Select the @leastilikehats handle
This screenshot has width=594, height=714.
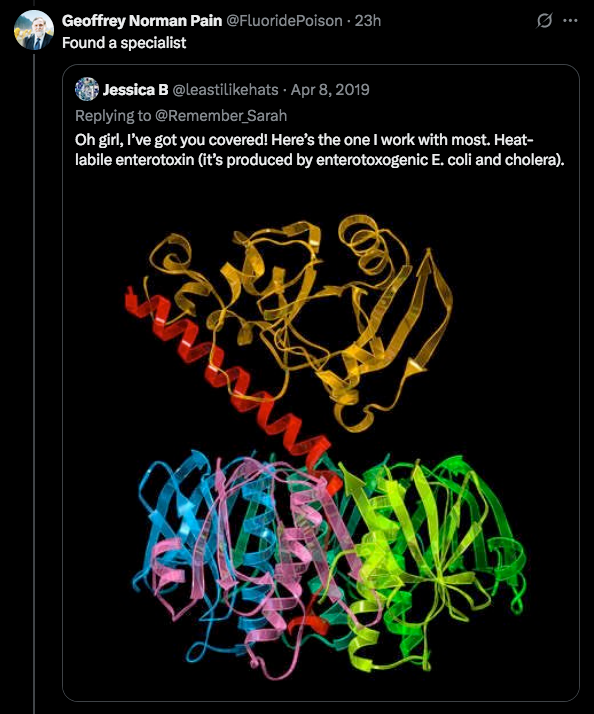[225, 90]
